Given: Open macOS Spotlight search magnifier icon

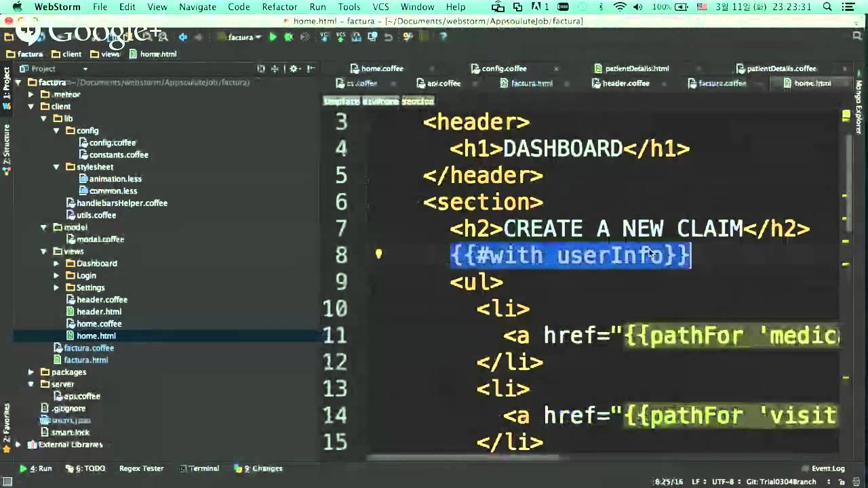Looking at the screenshot, I should point(827,7).
